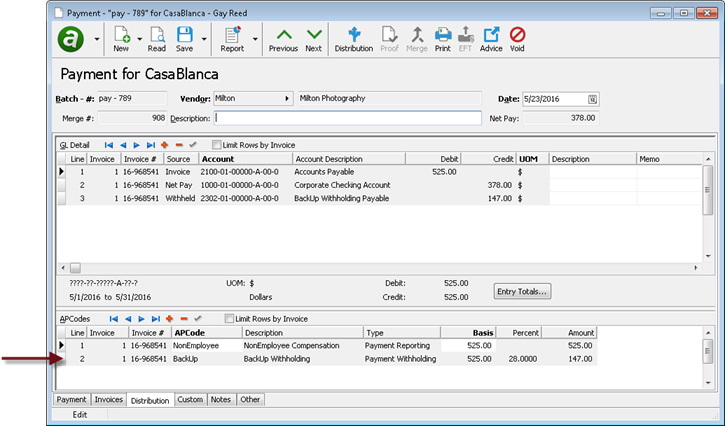Go to previous row in GL Detail
The image size is (725, 426).
[x=123, y=145]
